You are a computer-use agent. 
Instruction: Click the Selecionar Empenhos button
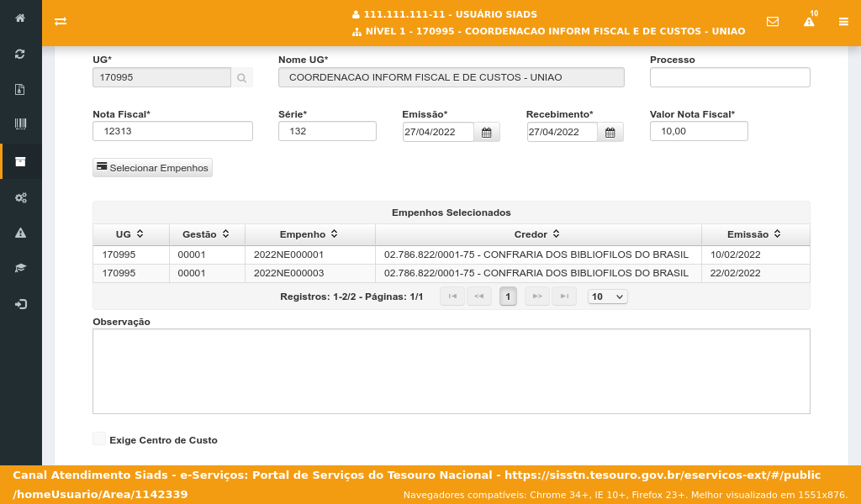pos(153,167)
